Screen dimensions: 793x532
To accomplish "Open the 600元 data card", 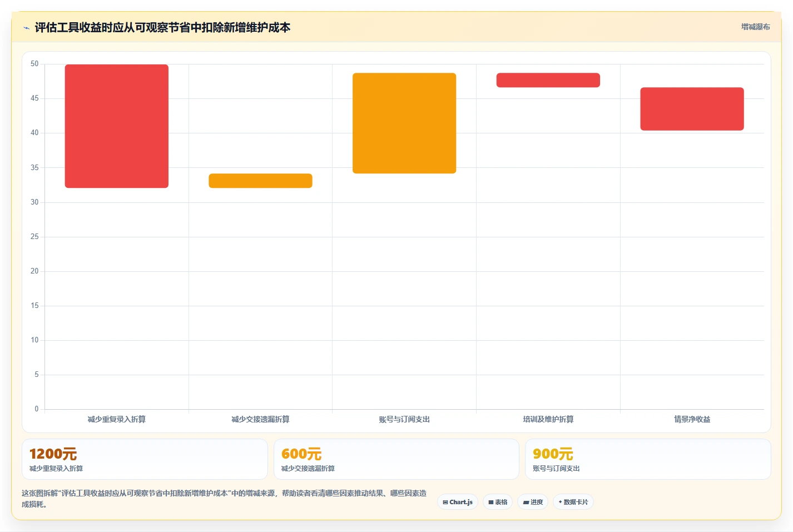I will pos(396,459).
